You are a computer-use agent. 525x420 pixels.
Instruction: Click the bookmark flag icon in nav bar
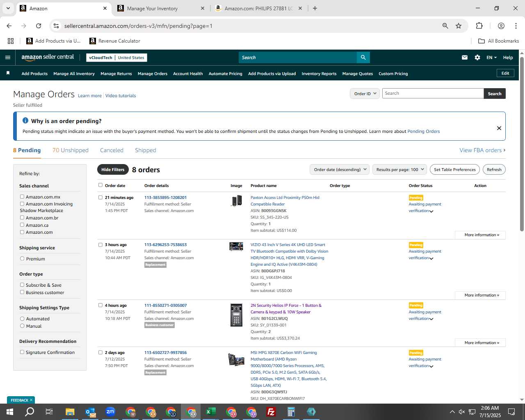pos(8,73)
